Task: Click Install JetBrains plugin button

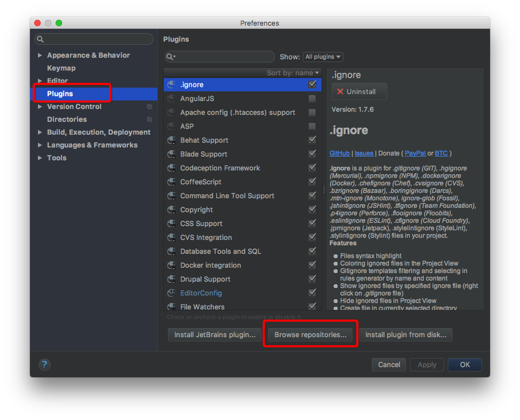Action: tap(215, 335)
